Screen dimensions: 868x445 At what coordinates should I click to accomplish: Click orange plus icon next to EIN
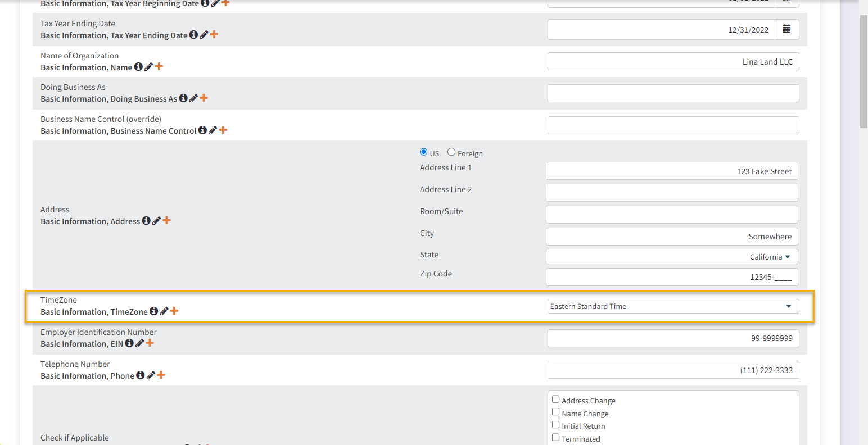click(x=150, y=343)
